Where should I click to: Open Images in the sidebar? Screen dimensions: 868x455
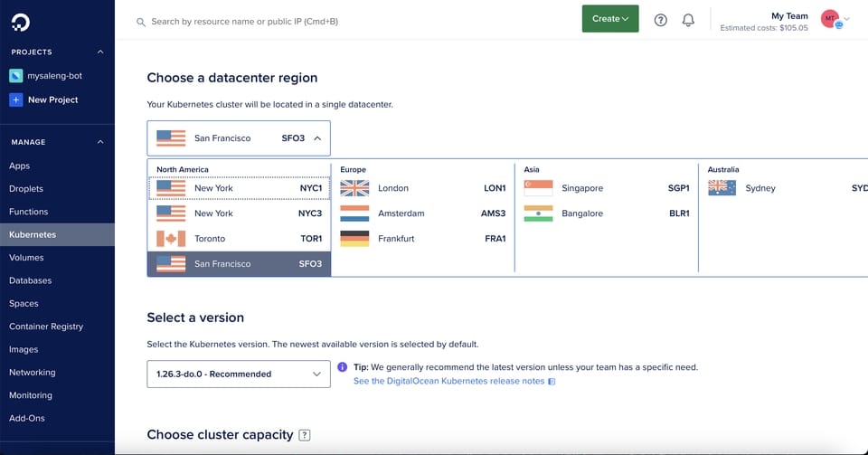click(x=24, y=350)
